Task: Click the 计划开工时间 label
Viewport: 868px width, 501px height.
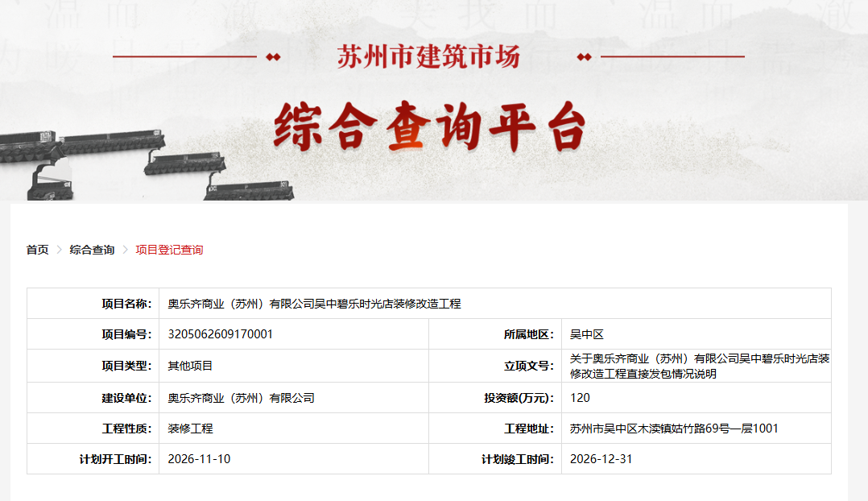Action: (x=116, y=459)
